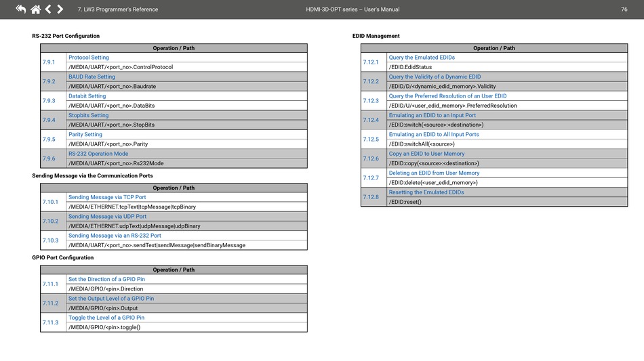The width and height of the screenshot is (644, 361).
Task: Open the Protocol Setting link
Action: [88, 58]
